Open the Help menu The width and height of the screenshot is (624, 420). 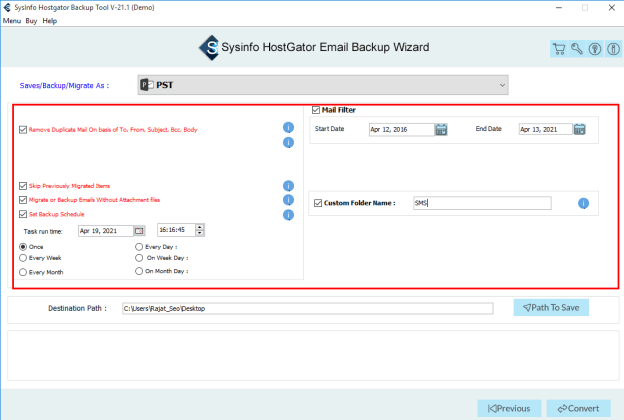coord(50,21)
